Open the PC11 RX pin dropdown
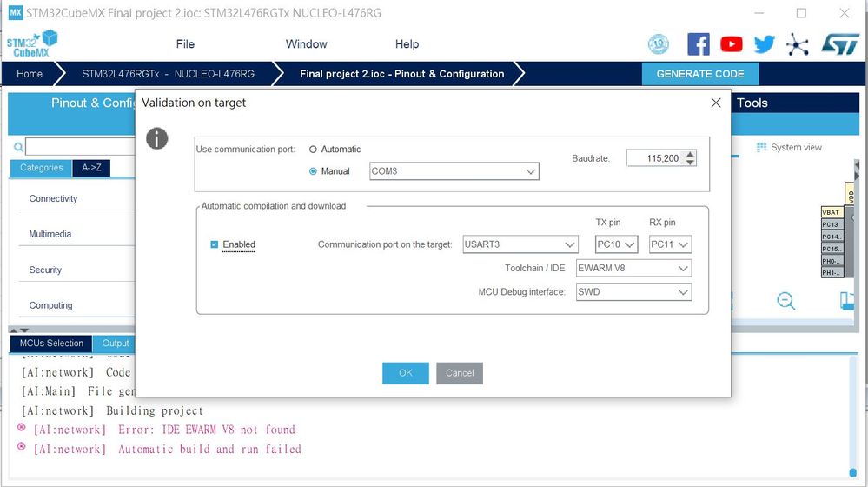 coord(670,244)
